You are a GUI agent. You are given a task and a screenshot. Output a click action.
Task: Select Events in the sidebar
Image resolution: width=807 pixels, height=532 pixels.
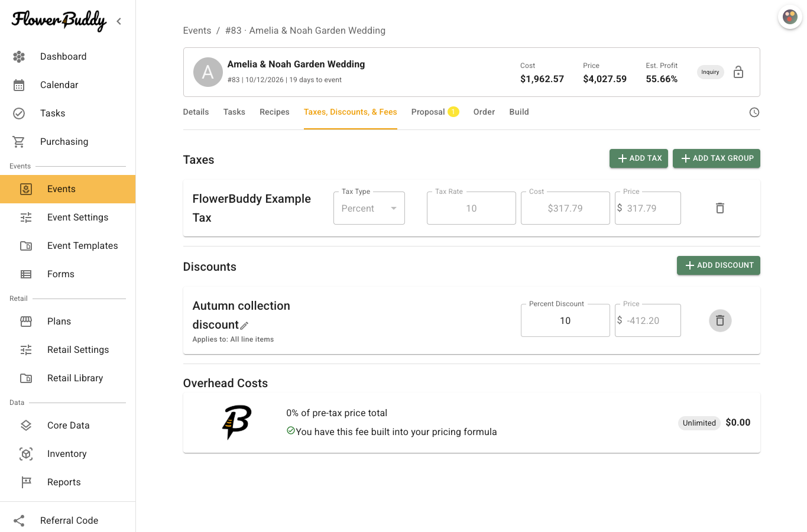[x=67, y=189]
